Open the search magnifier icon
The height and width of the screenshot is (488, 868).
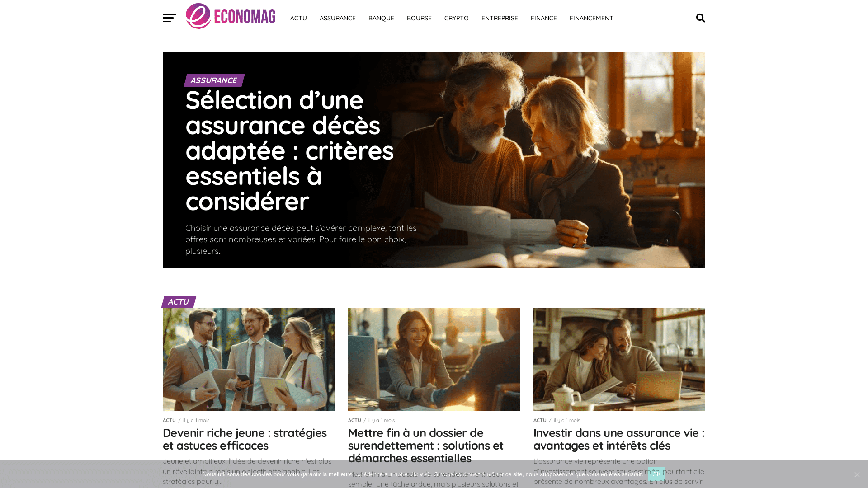tap(701, 18)
